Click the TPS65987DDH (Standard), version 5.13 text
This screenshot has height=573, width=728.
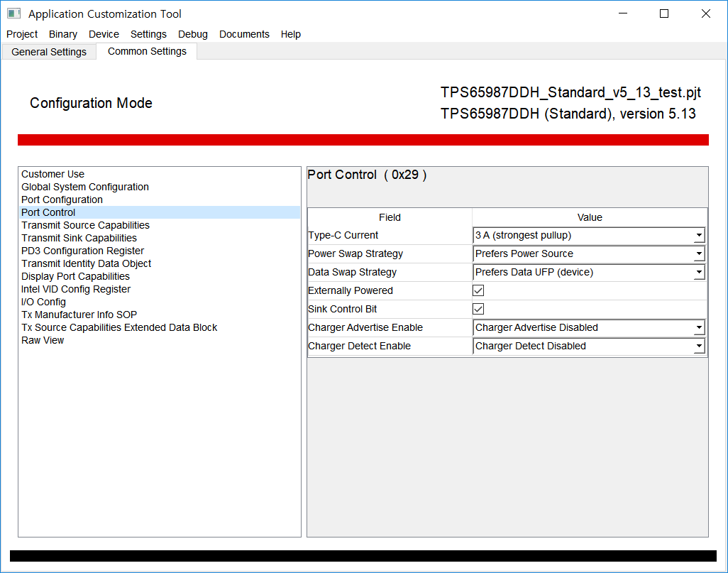pyautogui.click(x=568, y=114)
